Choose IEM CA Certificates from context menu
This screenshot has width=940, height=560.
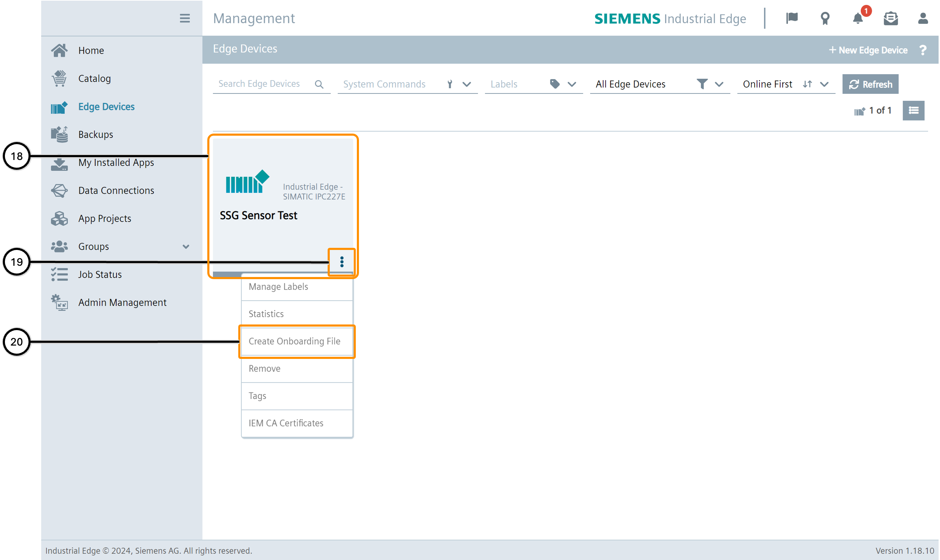tap(286, 423)
